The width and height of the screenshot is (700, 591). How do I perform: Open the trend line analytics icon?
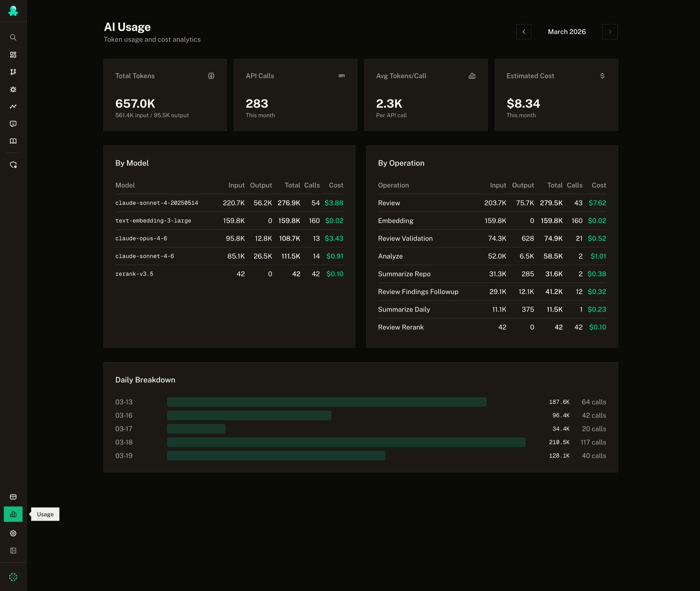(x=13, y=106)
